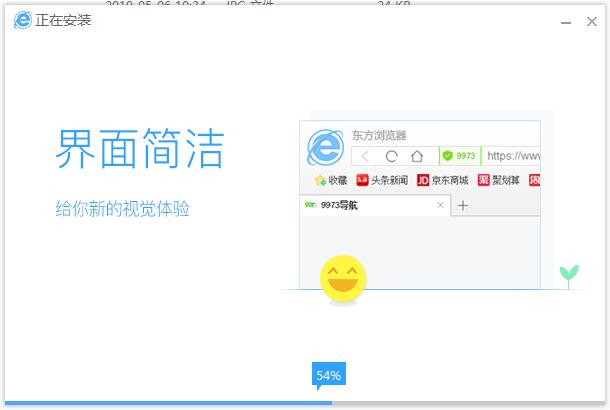The image size is (610, 410).
Task: Click the https address bar field
Action: [513, 156]
